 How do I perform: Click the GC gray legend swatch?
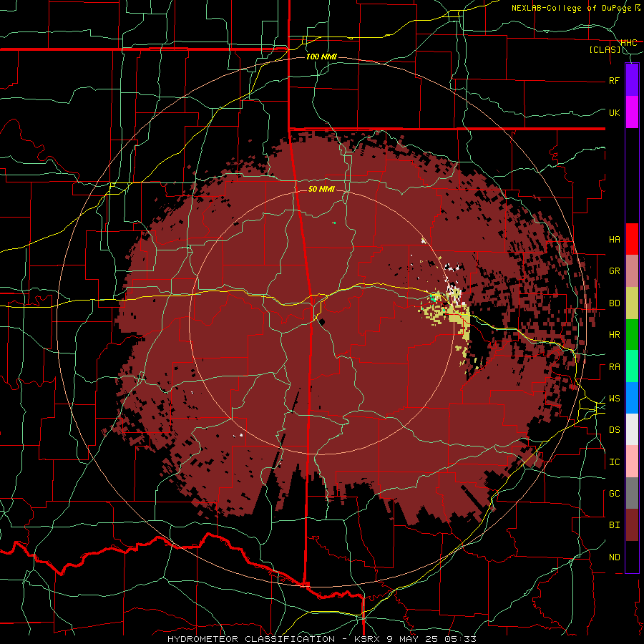point(632,493)
